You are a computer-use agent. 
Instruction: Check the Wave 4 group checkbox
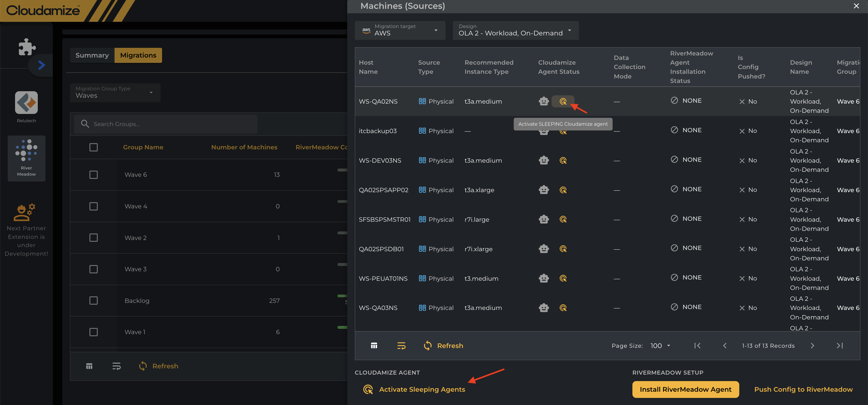click(x=93, y=206)
